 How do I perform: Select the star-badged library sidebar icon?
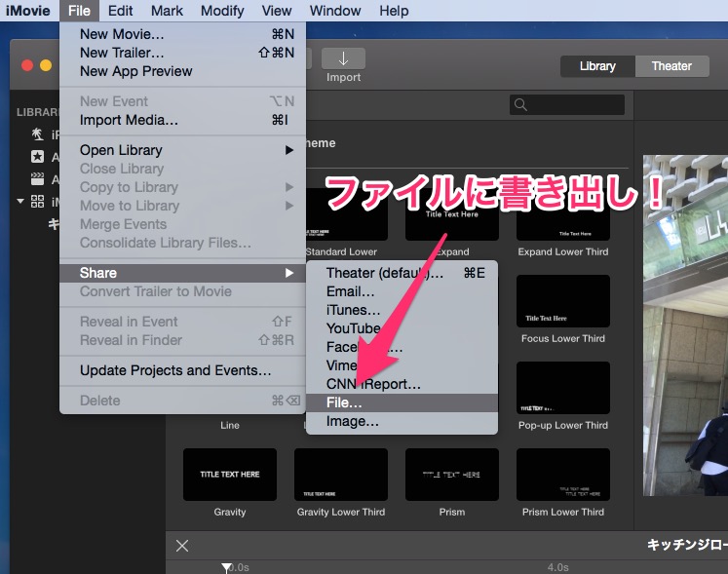[37, 157]
